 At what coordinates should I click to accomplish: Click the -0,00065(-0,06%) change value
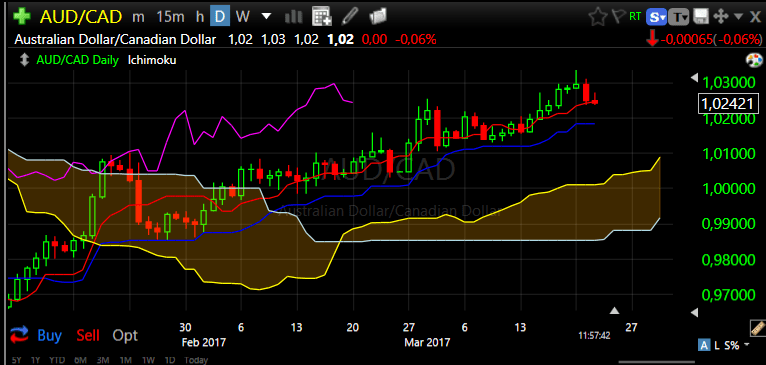pyautogui.click(x=711, y=40)
